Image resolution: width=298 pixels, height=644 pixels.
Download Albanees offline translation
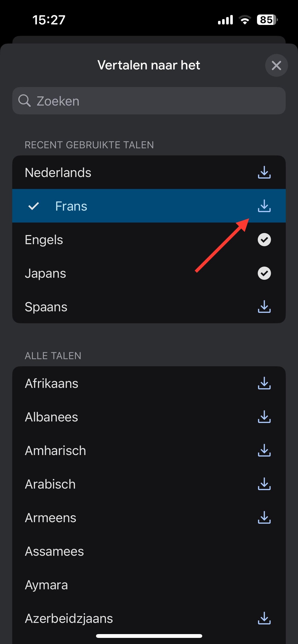point(264,417)
